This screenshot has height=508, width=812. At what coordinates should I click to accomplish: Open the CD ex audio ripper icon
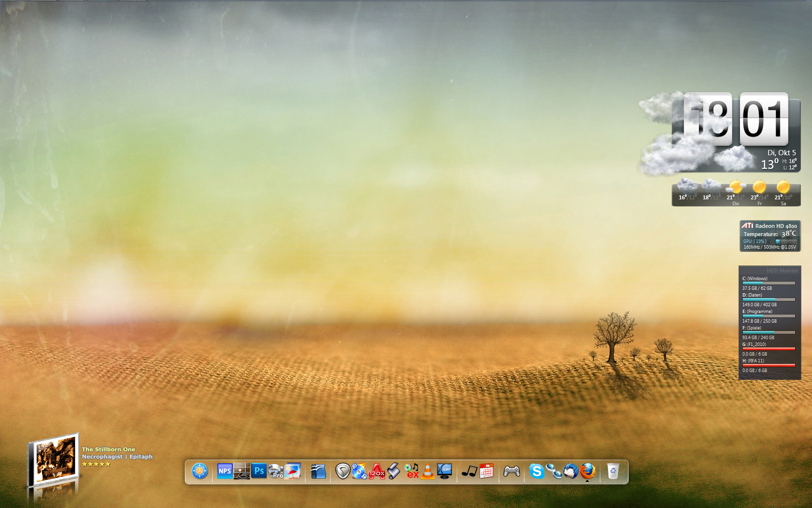(x=411, y=471)
